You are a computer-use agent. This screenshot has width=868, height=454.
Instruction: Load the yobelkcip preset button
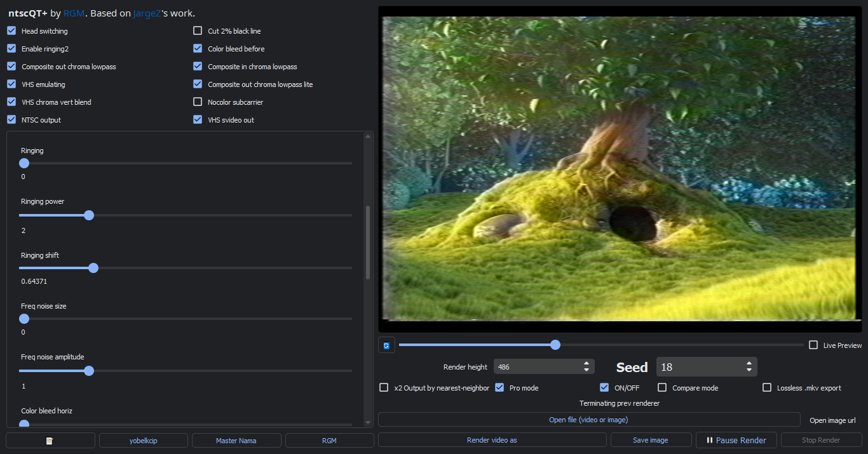tap(144, 440)
